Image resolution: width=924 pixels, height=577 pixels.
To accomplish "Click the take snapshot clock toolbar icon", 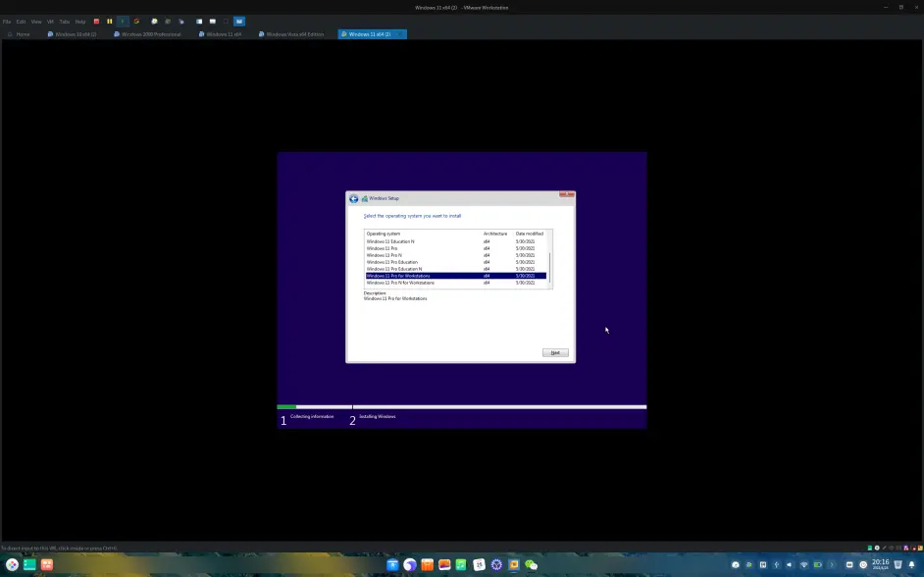I will click(154, 22).
